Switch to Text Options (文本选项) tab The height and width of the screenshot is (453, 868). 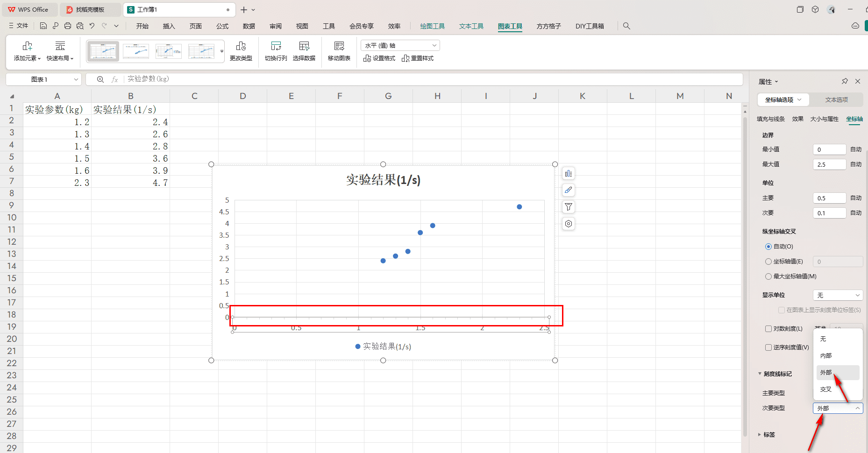(836, 100)
